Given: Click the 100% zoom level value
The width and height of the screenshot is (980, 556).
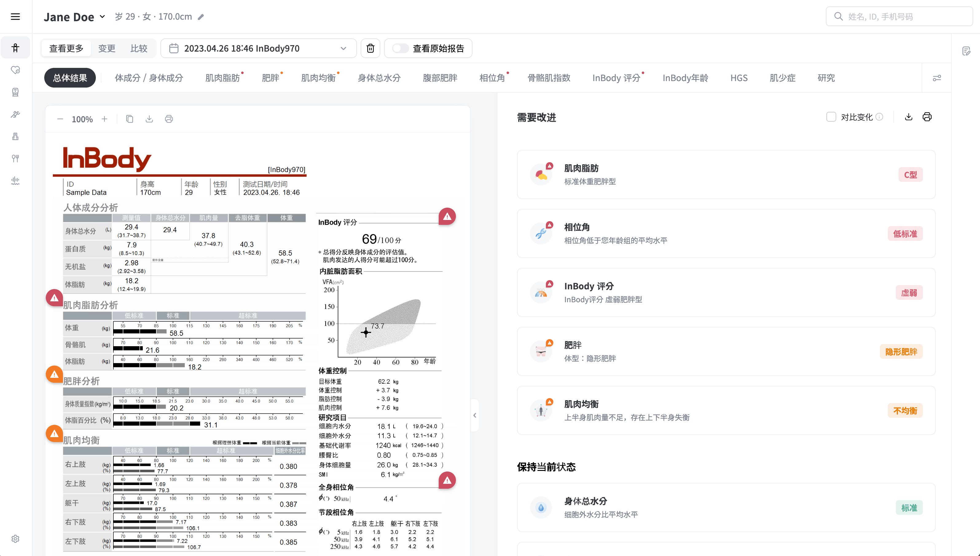Looking at the screenshot, I should [82, 119].
